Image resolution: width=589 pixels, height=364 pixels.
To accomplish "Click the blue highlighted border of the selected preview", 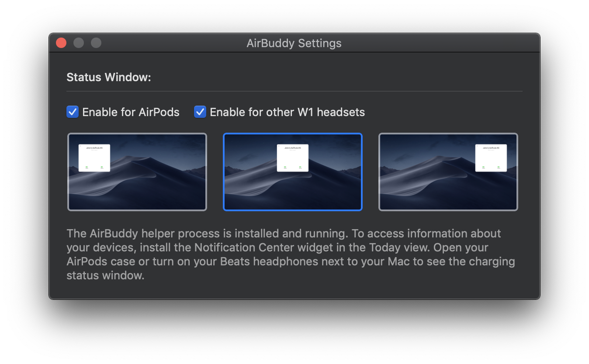I will tap(293, 134).
